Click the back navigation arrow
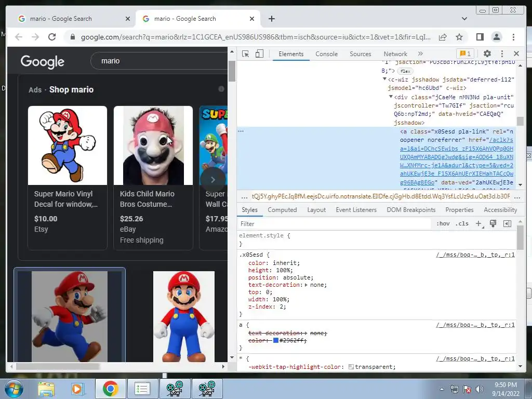Screen dimensions: 532x399 [19, 37]
